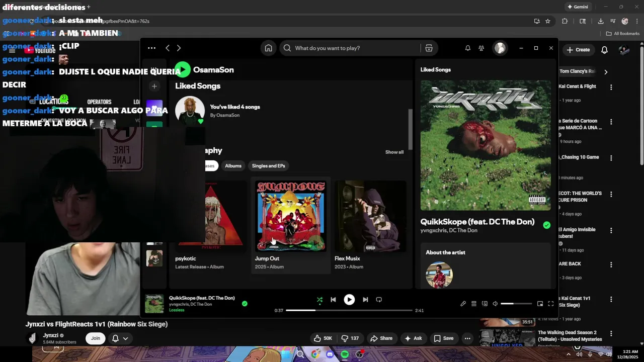Play OsamaSon with green play button
This screenshot has height=362, width=644.
click(183, 70)
